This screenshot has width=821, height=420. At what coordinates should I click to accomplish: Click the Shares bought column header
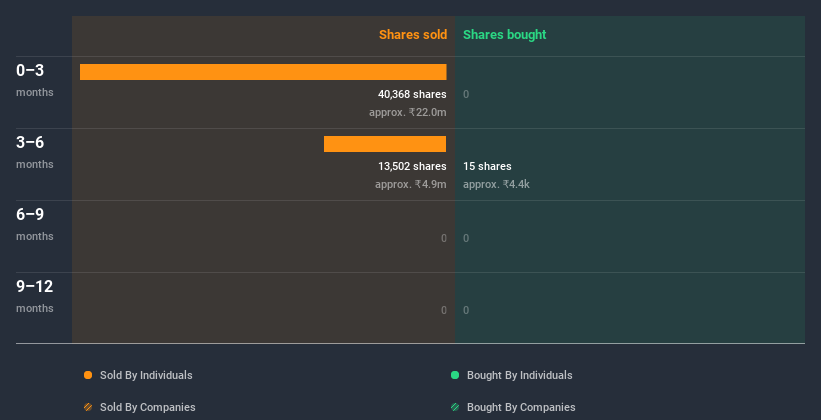point(505,35)
